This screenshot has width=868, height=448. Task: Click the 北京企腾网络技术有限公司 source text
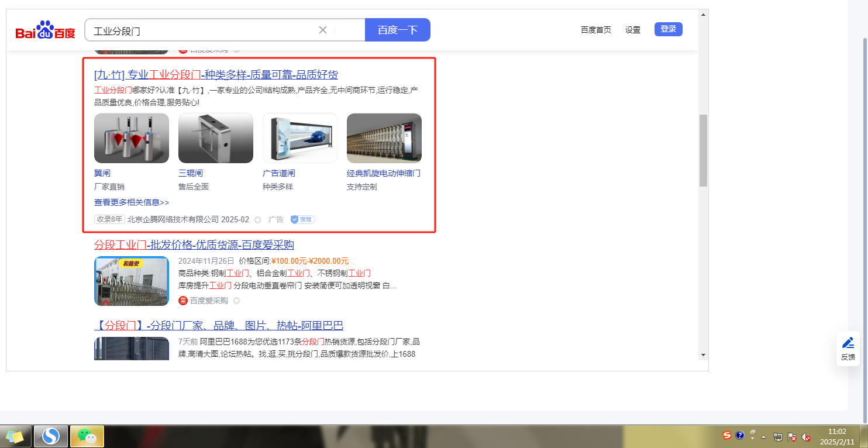(173, 219)
